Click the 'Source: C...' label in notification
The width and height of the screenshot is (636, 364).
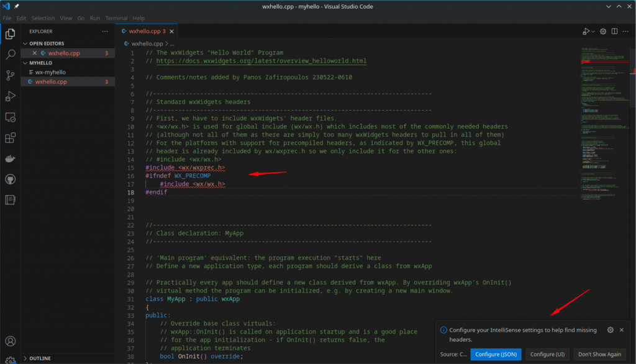coord(453,354)
